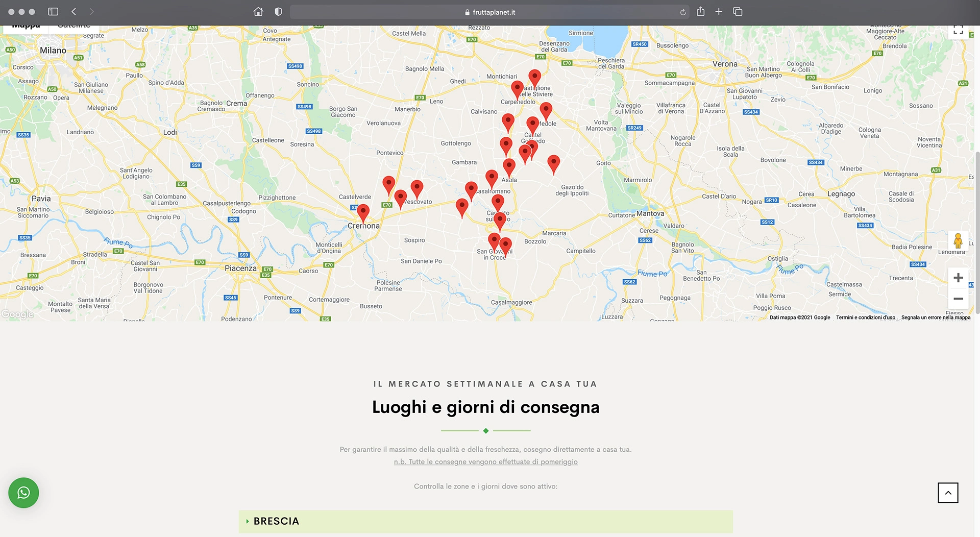Screen dimensions: 980x537
Task: Open the Safari home page
Action: point(258,12)
